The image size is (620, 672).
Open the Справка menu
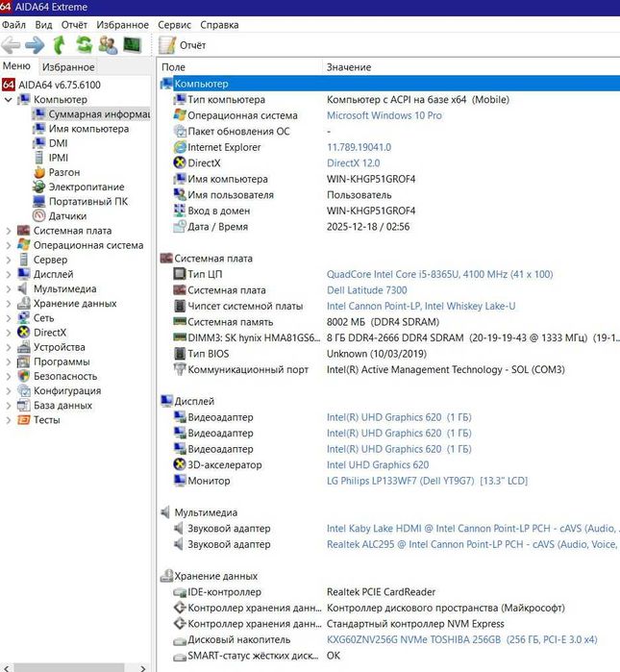pos(219,25)
